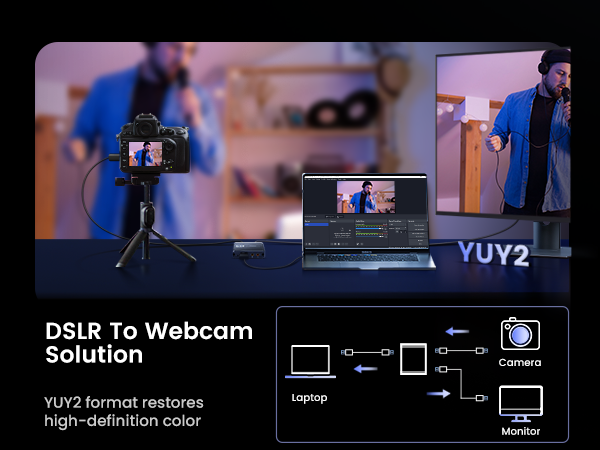Click the cable icon between laptop and box
Viewport: 600px width, 450px height.
point(367,352)
